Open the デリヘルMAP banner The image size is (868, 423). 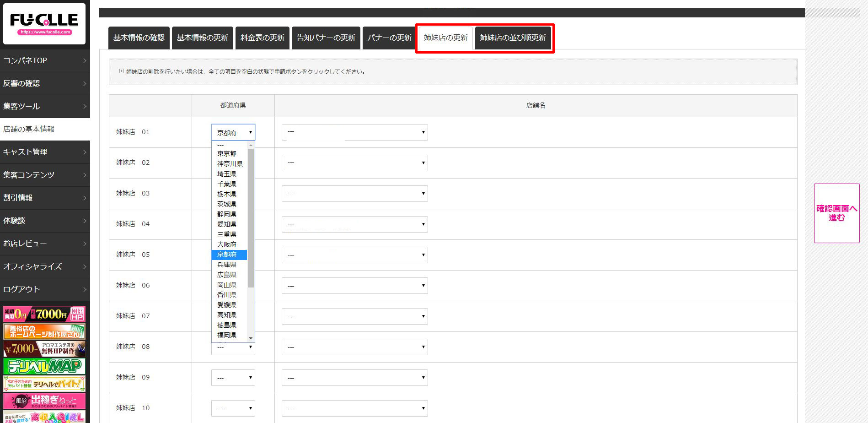(44, 366)
